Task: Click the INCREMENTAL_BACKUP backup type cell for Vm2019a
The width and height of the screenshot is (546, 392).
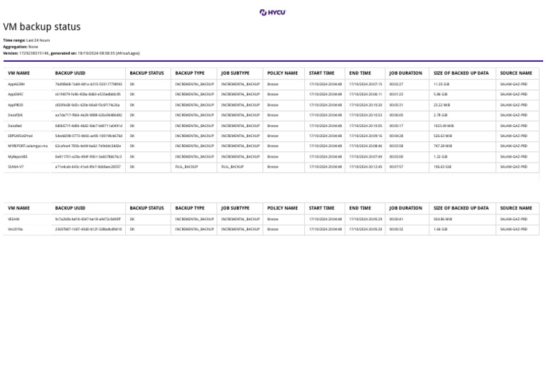Action: 194,229
